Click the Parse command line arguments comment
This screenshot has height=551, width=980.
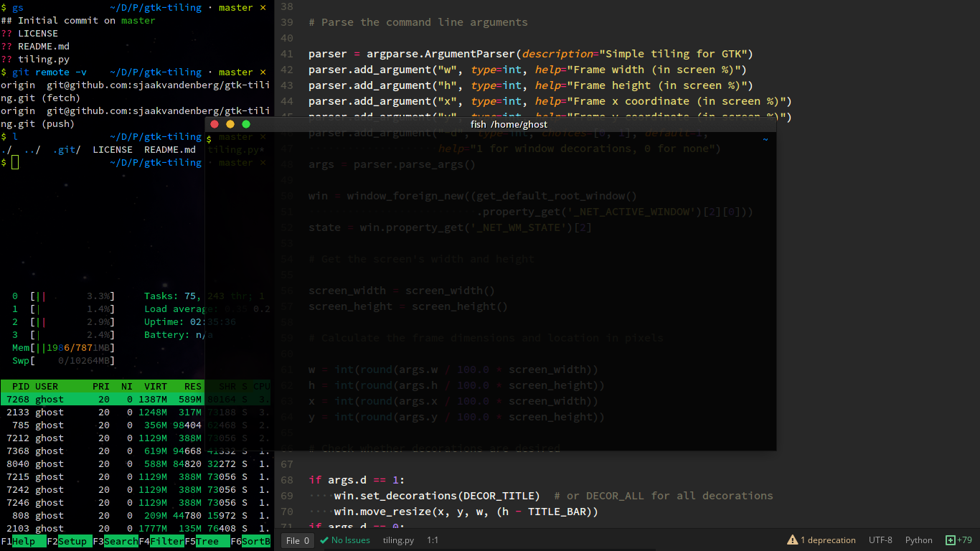[418, 22]
